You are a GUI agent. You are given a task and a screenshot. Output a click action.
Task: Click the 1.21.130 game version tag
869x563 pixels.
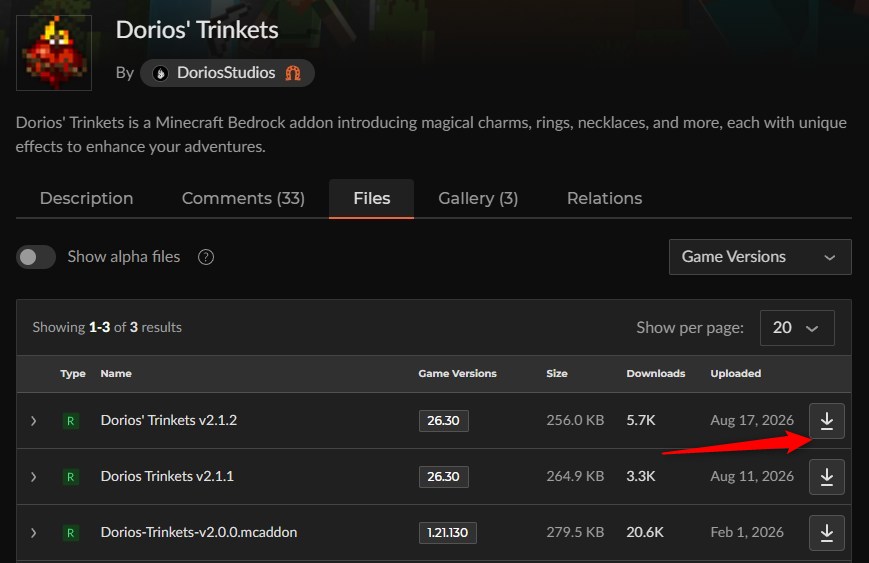tap(447, 533)
